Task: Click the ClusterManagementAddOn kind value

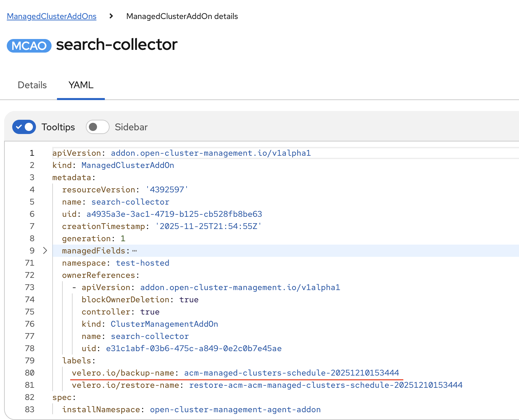Action: point(164,324)
